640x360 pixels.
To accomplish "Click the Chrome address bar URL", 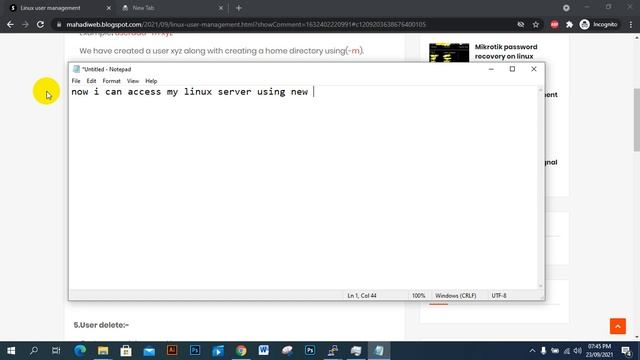I will click(x=246, y=24).
